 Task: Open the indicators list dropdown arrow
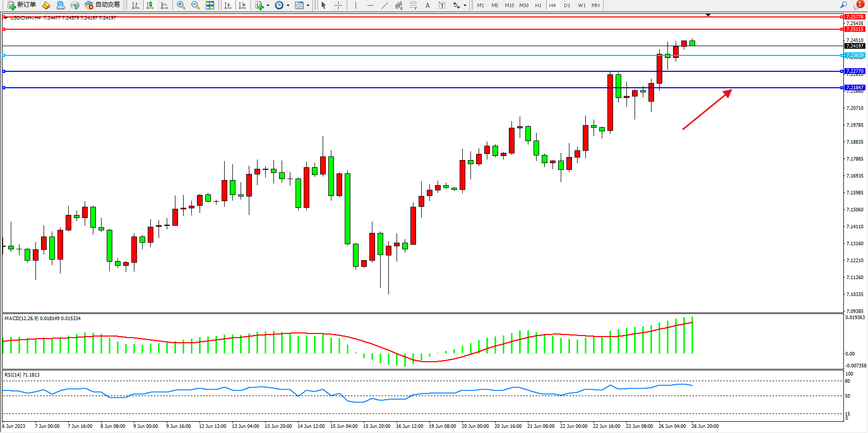click(x=268, y=5)
